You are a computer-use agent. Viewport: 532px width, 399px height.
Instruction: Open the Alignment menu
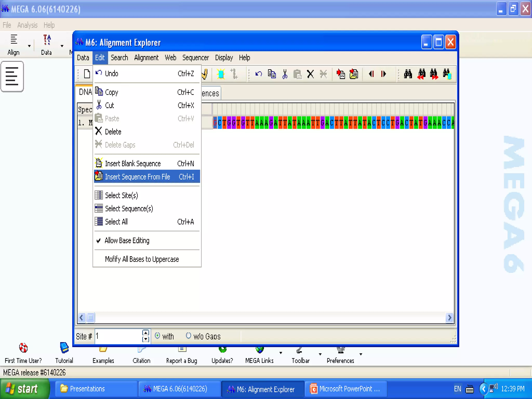[146, 58]
